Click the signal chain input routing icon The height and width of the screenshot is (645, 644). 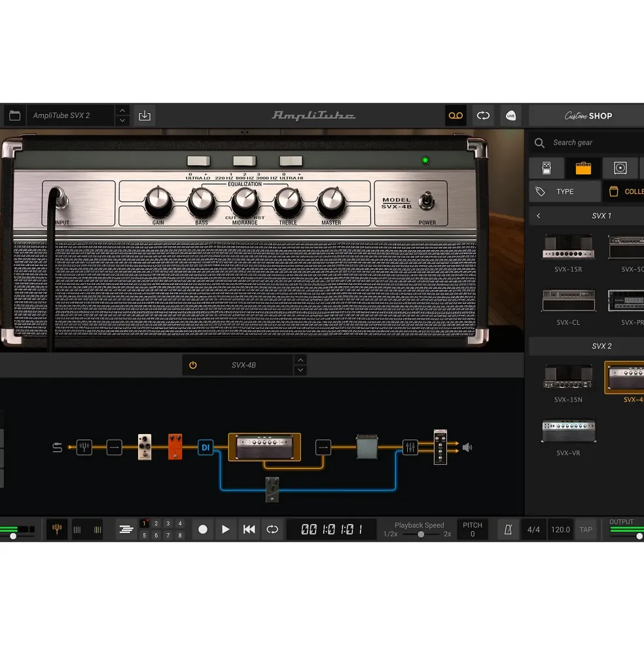(x=57, y=447)
